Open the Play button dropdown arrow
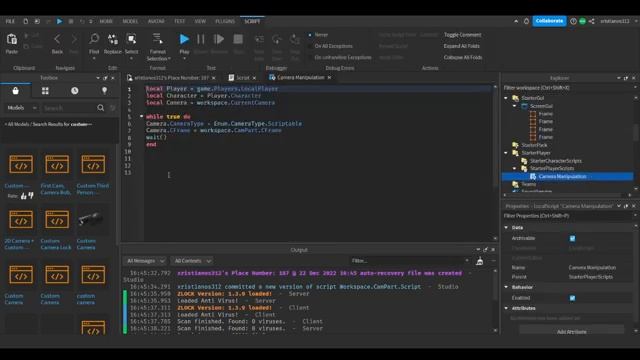640x360 pixels. (184, 59)
